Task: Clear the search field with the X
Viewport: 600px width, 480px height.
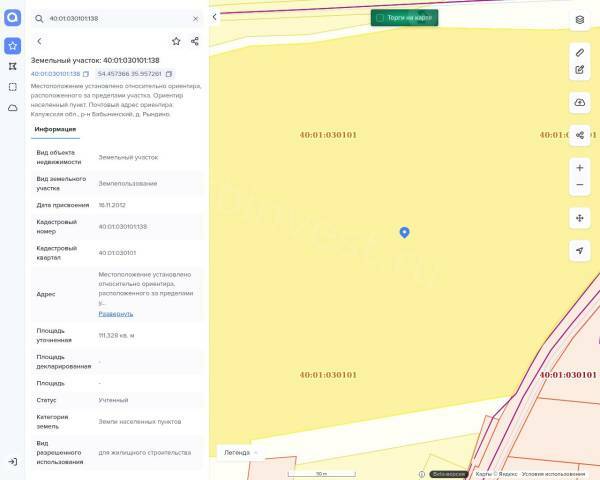Action: [195, 18]
